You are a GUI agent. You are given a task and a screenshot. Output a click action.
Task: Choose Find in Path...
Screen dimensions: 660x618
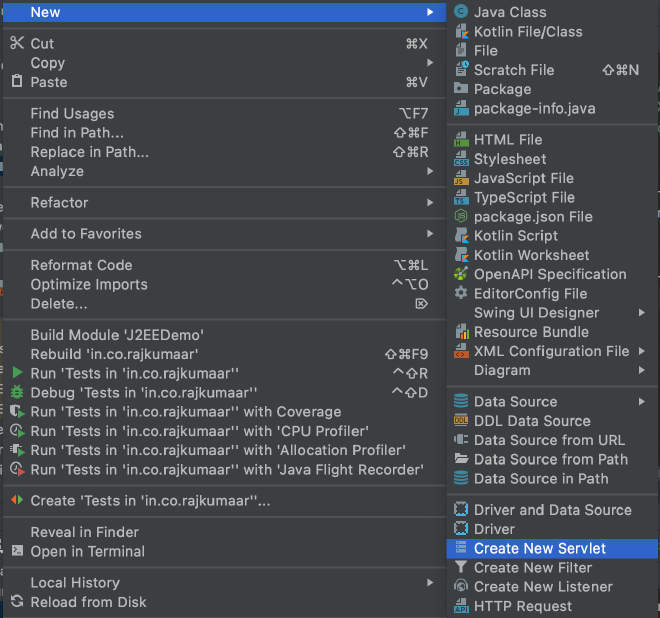pos(224,133)
